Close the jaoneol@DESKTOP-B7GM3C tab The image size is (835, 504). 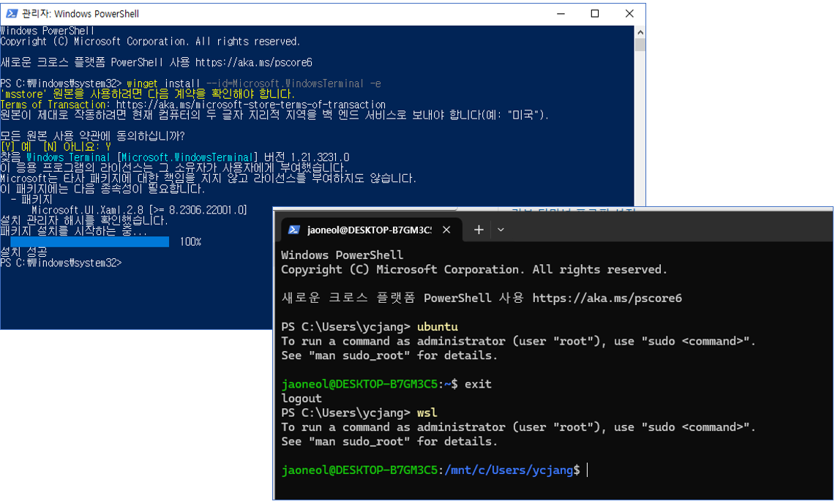[x=447, y=230]
